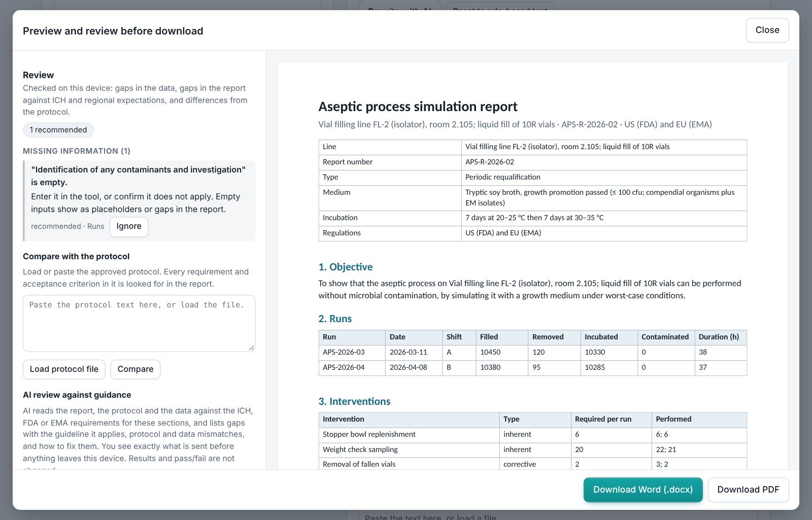Click the '1 recommended' badge
This screenshot has width=812, height=520.
tap(58, 130)
